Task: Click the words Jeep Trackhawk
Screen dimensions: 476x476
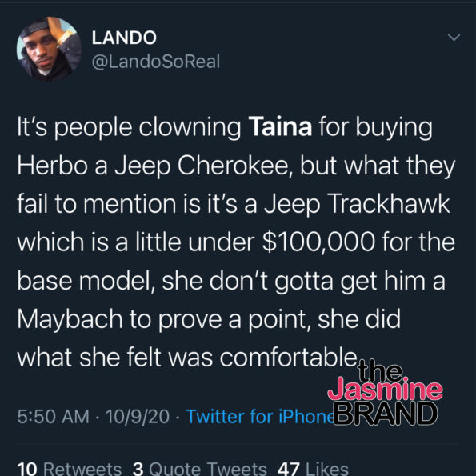Action: point(357,204)
